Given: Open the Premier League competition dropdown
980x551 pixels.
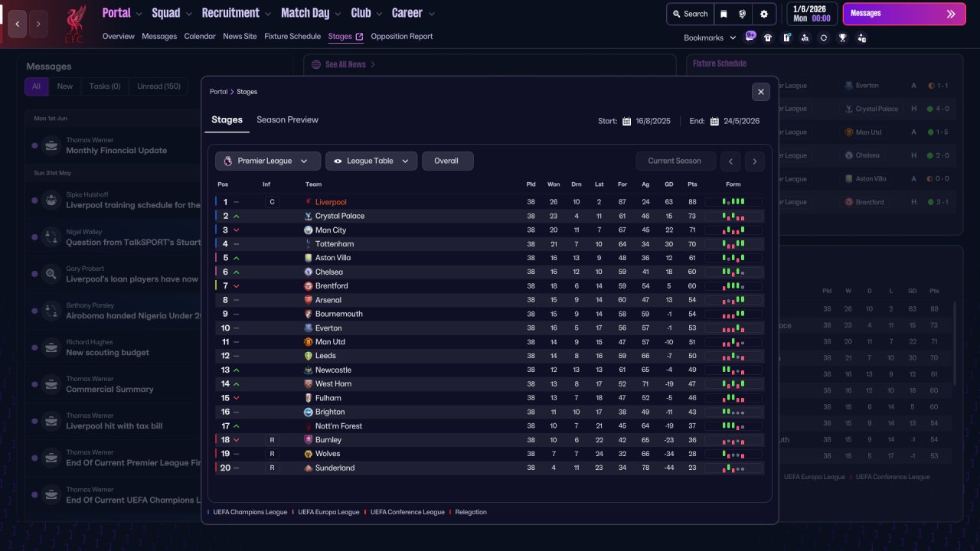Looking at the screenshot, I should click(x=268, y=161).
